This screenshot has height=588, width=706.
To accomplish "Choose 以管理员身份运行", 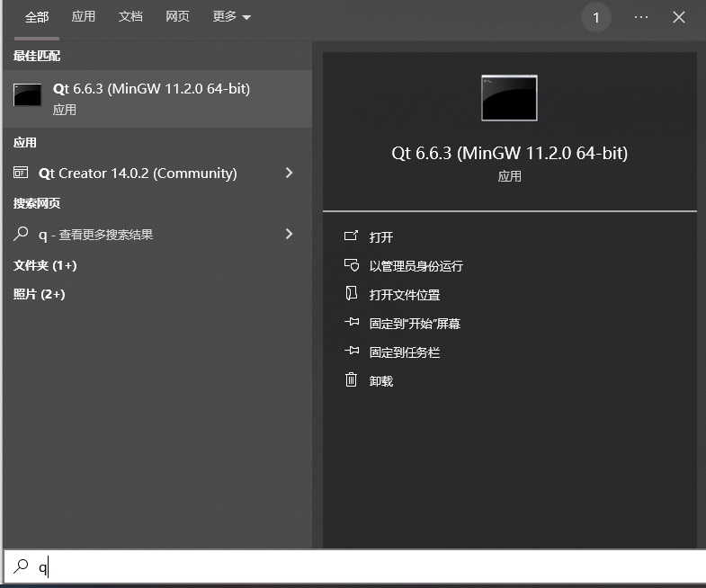I will point(416,265).
